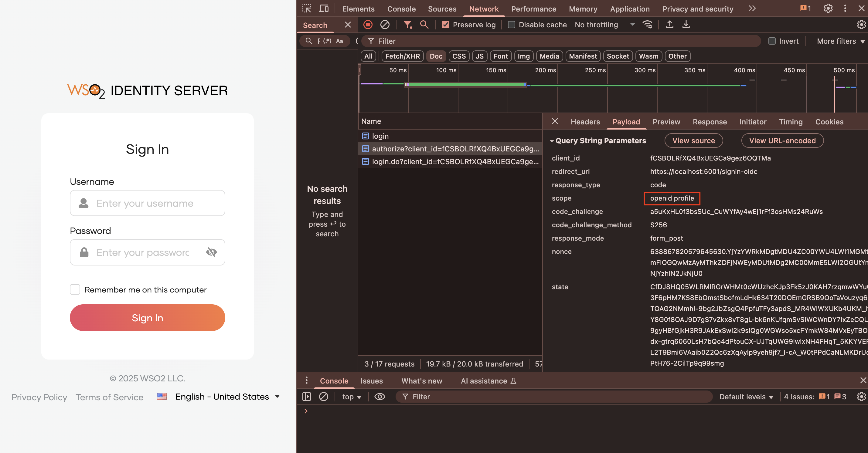Open the Cookies tab of the request

(x=829, y=122)
